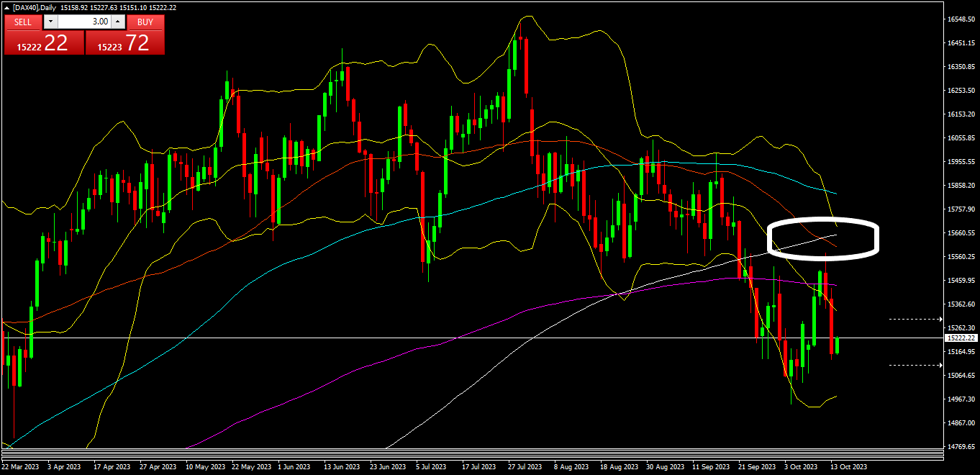Click the SELL button

coord(23,22)
